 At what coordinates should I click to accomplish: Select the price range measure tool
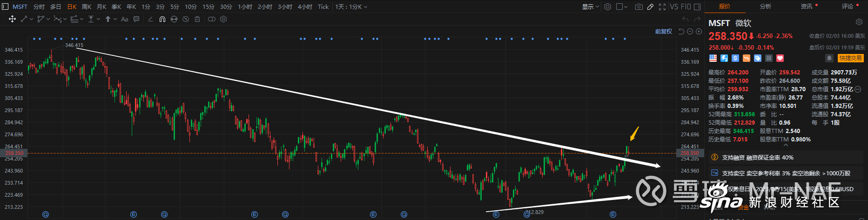click(x=91, y=19)
